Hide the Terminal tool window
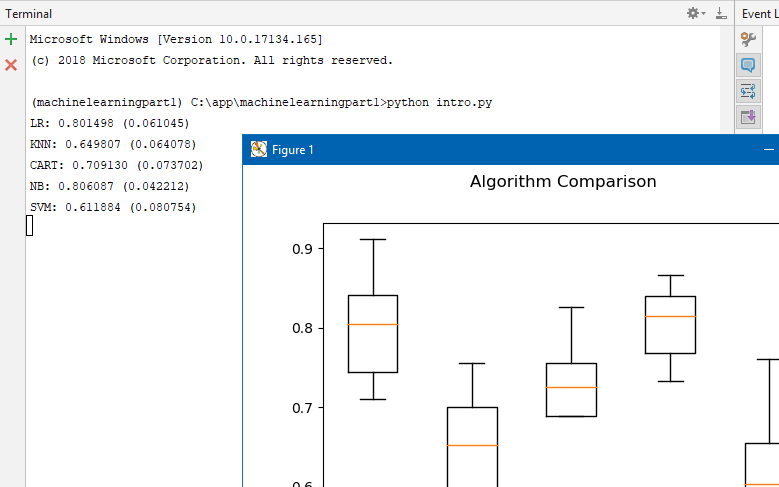 click(x=721, y=14)
